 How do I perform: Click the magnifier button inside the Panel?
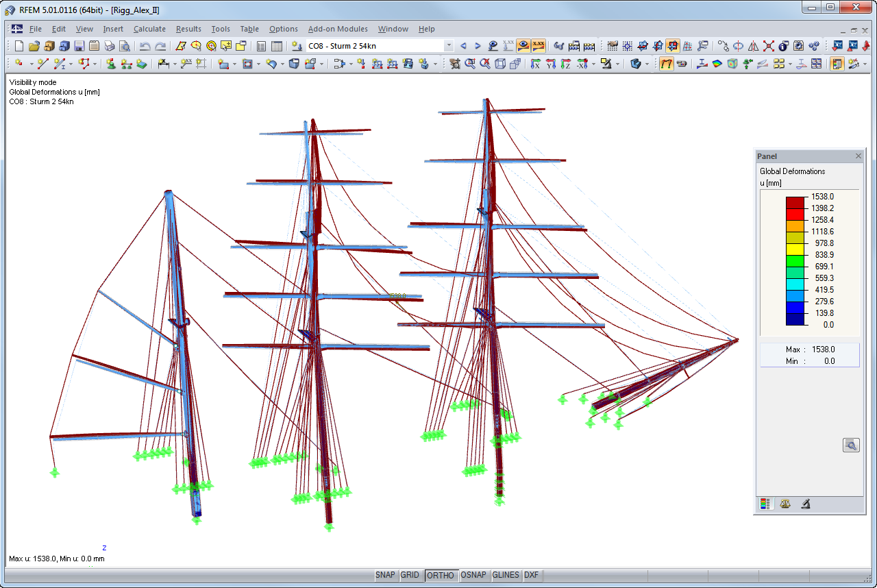click(x=851, y=445)
